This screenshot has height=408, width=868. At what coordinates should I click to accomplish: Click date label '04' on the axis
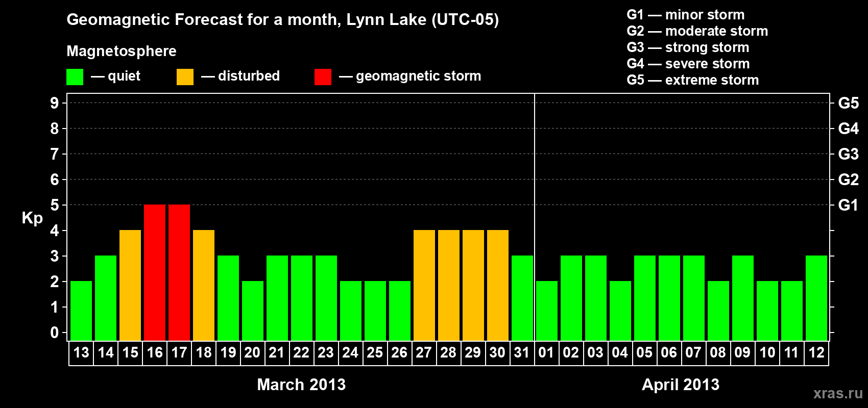click(x=620, y=352)
